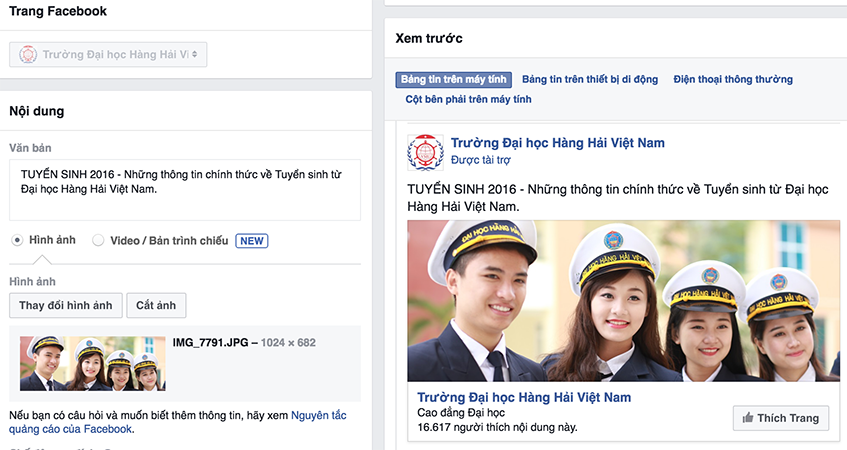Switch to Bảng tin trên máy tính tab
This screenshot has width=847, height=450.
453,79
